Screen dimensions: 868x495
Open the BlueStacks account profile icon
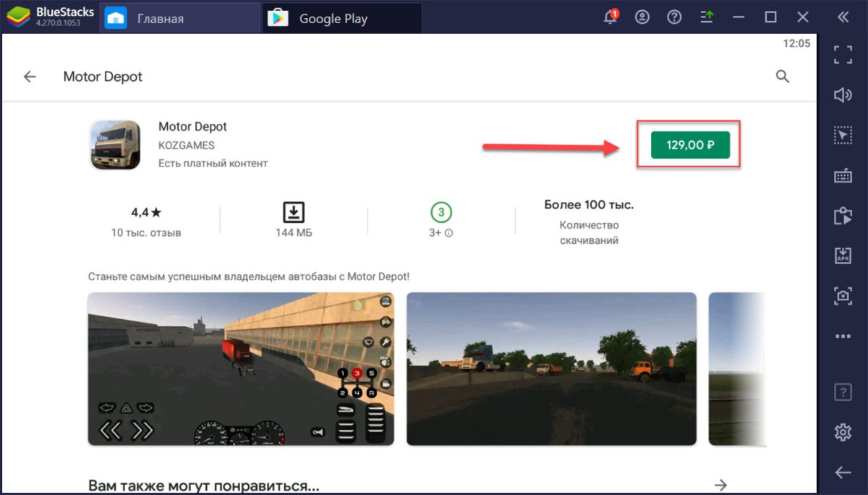tap(642, 17)
